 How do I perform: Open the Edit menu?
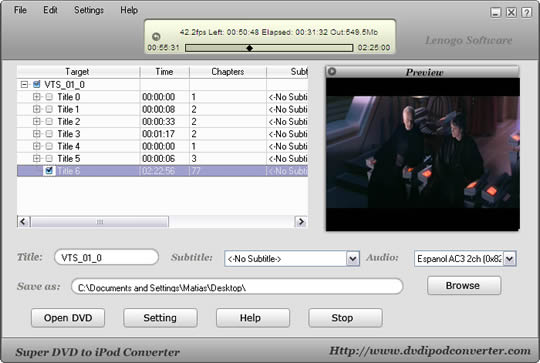coord(50,10)
